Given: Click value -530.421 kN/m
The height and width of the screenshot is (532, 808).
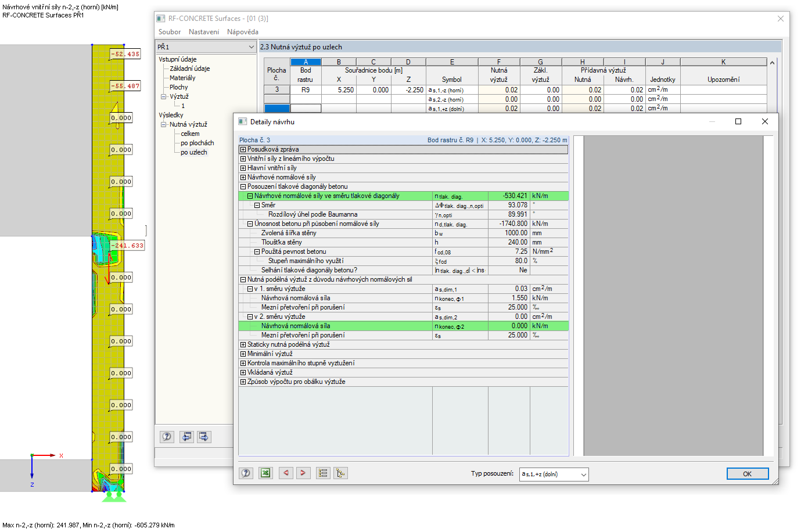Looking at the screenshot, I should [x=509, y=196].
